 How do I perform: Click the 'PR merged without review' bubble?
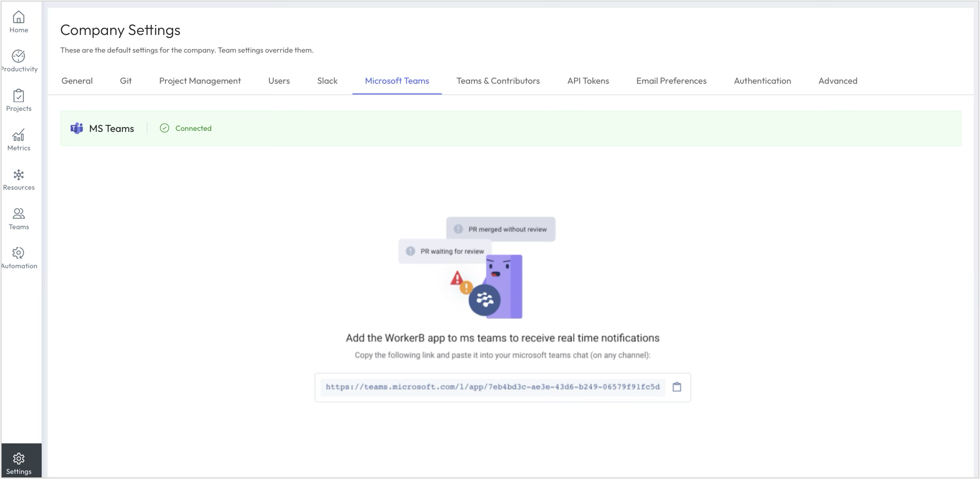501,229
